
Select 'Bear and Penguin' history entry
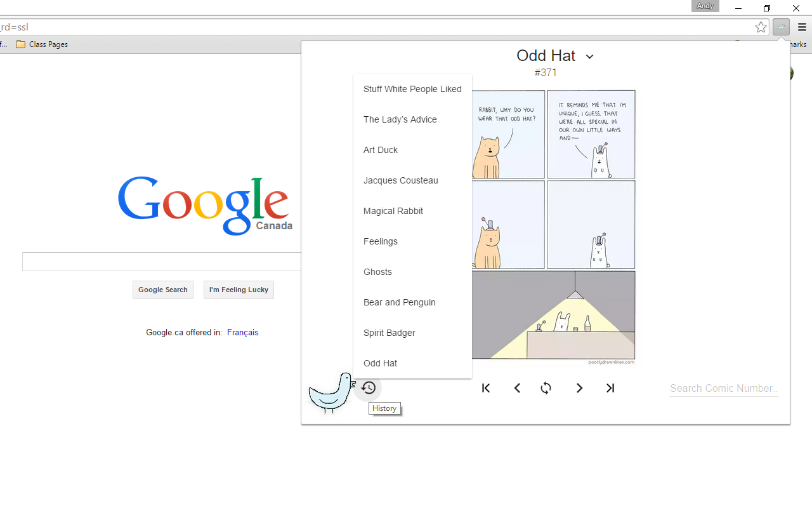(x=412, y=302)
